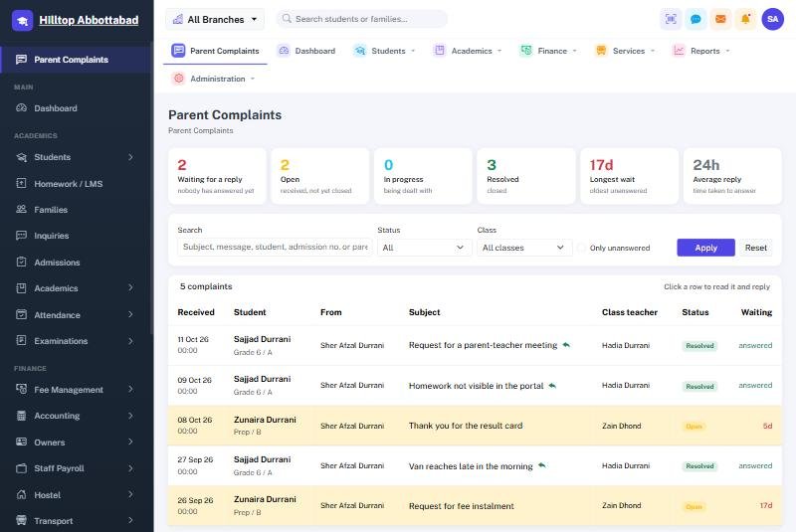Viewport: 796px width, 532px height.
Task: Click the Thank you for the result card subject
Action: pos(466,426)
